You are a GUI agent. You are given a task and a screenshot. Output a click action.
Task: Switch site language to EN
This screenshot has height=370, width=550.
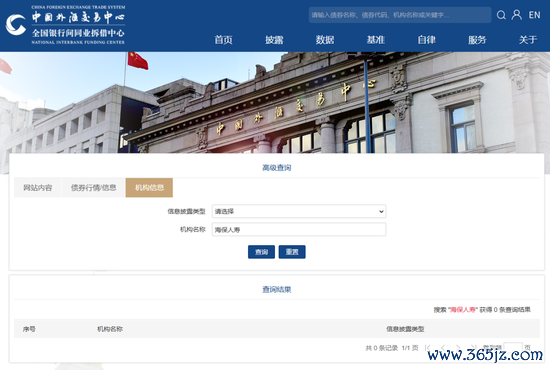tap(535, 15)
